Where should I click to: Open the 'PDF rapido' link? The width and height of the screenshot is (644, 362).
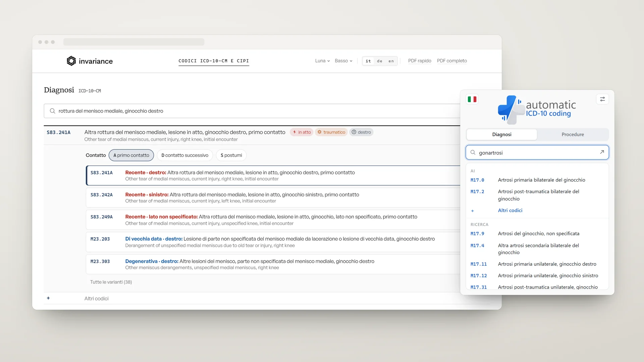[420, 61]
